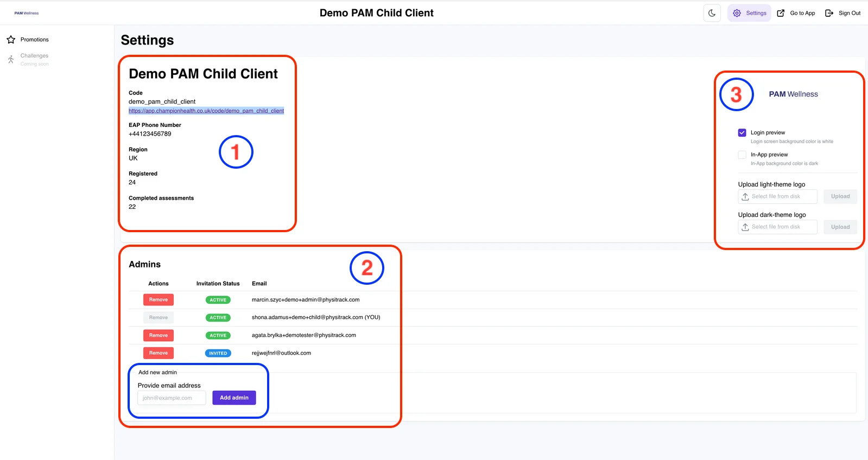Click Demo PAM Child Client page title

pyautogui.click(x=377, y=13)
